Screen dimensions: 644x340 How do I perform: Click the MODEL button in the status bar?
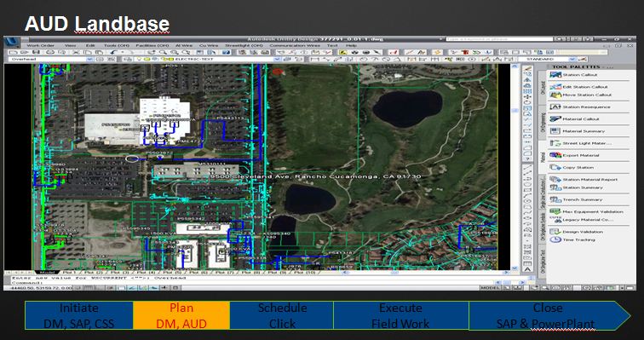tap(491, 288)
